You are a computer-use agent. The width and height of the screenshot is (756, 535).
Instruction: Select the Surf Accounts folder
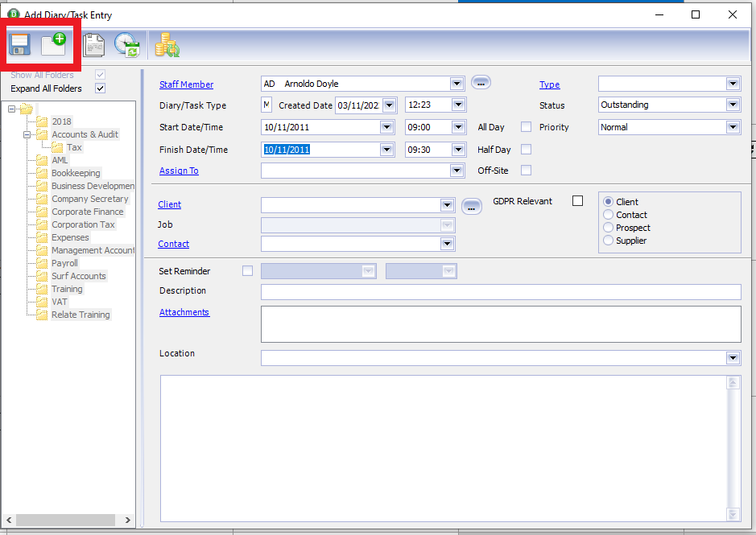tap(79, 276)
